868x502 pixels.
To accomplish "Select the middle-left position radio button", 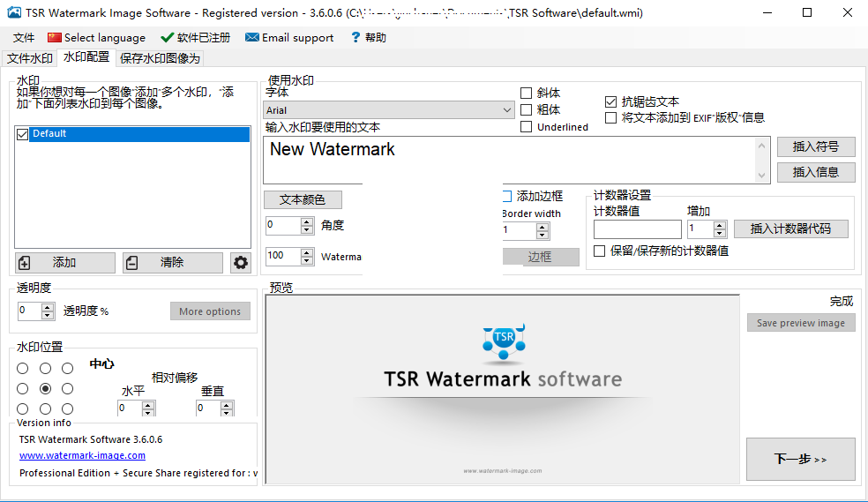I will click(23, 389).
